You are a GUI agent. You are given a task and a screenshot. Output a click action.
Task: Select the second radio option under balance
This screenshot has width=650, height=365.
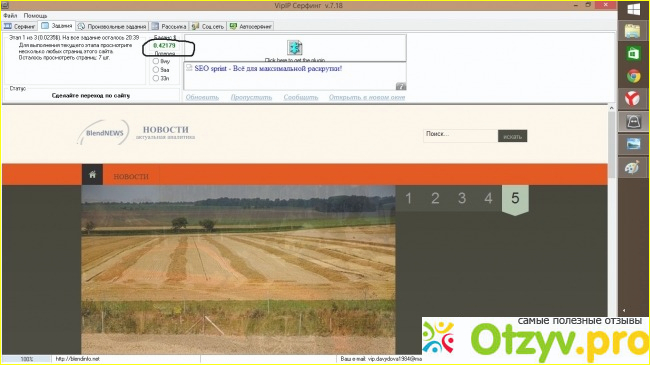tap(156, 70)
